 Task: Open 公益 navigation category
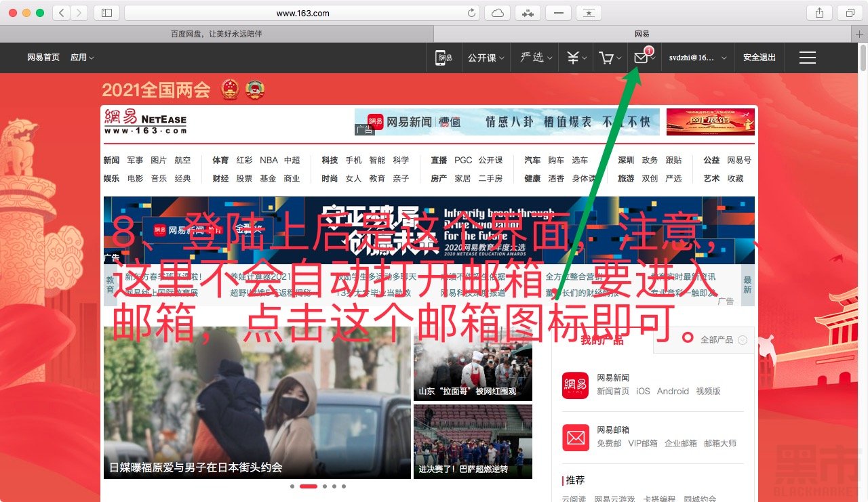pyautogui.click(x=711, y=161)
